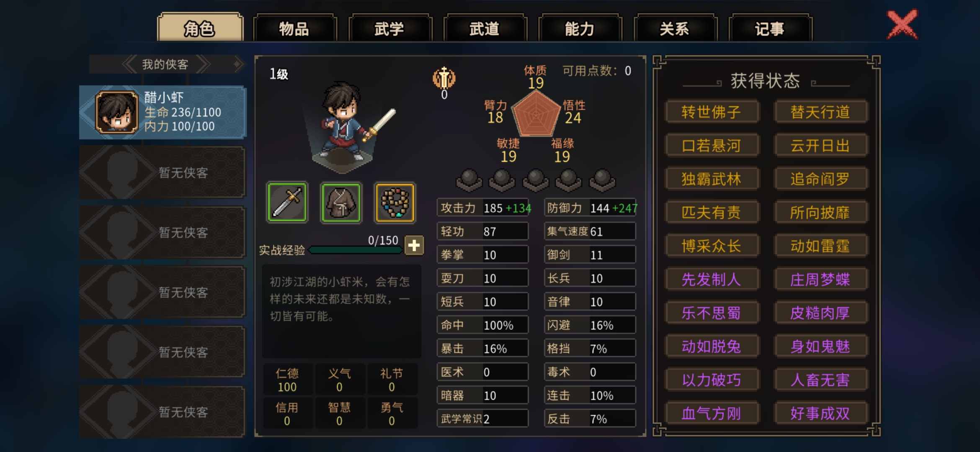Click the pentagon attribute radar chart
The image size is (980, 452).
(x=536, y=113)
